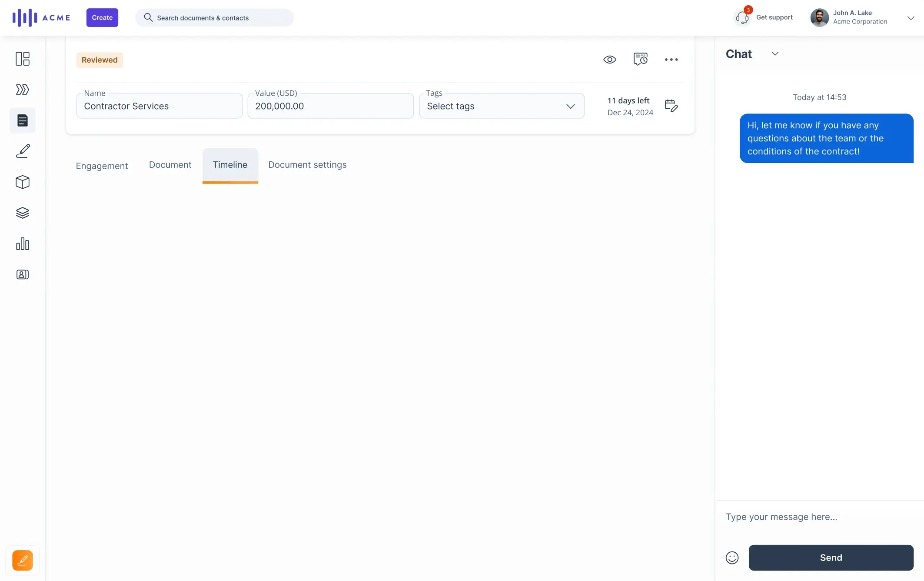
Task: Click the Create button
Action: tap(102, 17)
